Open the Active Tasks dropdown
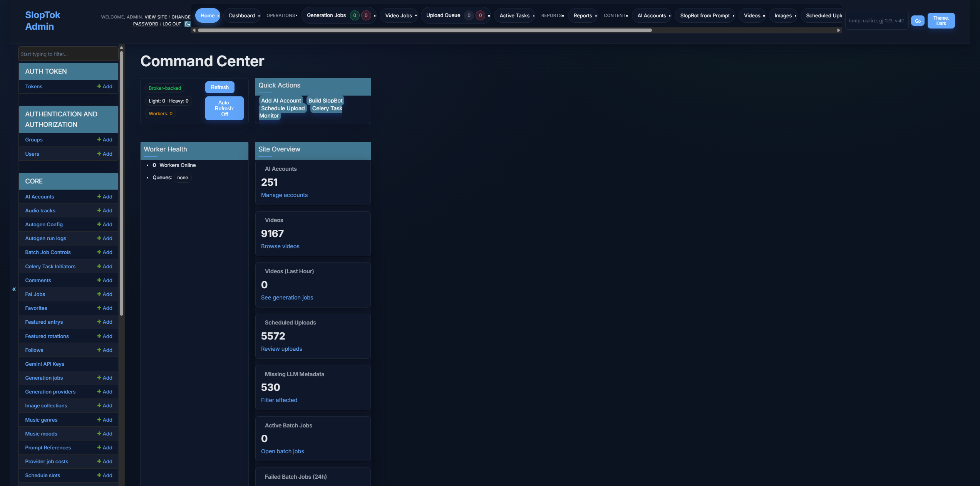The width and height of the screenshot is (980, 486). coord(515,15)
